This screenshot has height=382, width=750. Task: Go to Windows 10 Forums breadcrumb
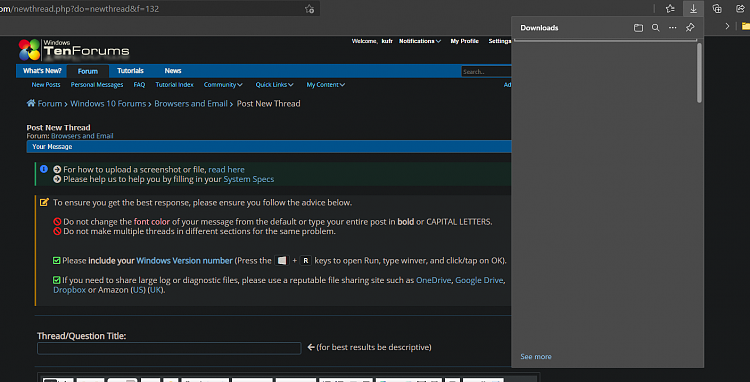coord(108,103)
